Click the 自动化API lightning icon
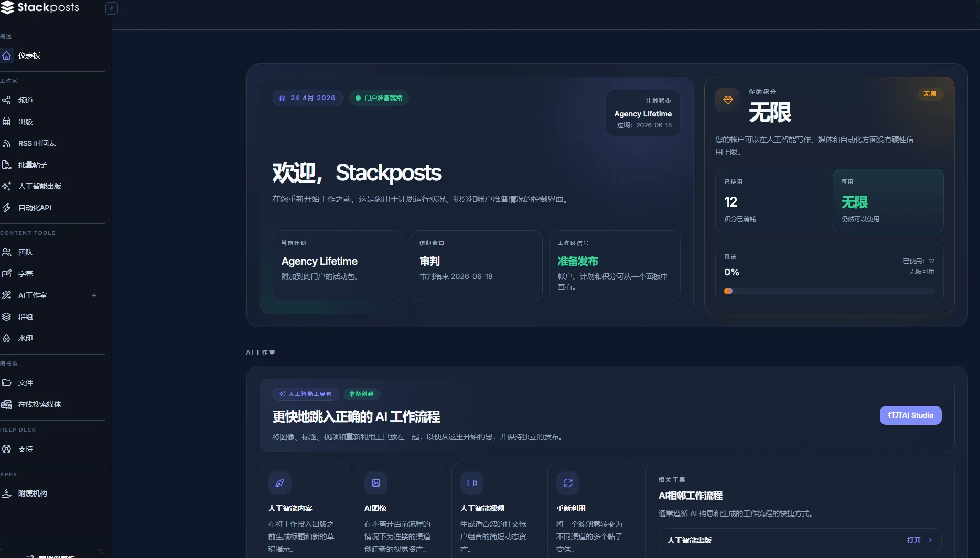Screen dimensions: 980x558 click(7, 208)
